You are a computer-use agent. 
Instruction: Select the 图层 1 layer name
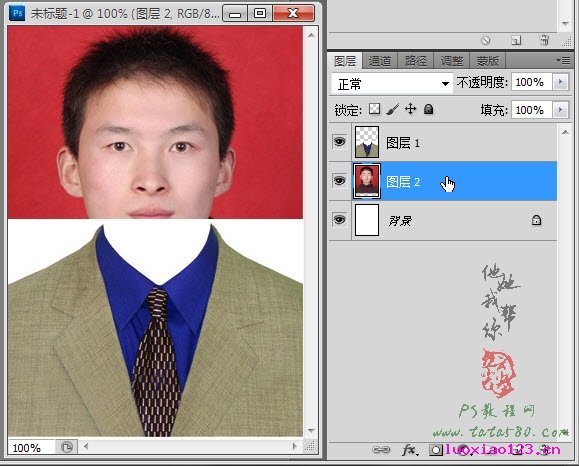coord(403,143)
